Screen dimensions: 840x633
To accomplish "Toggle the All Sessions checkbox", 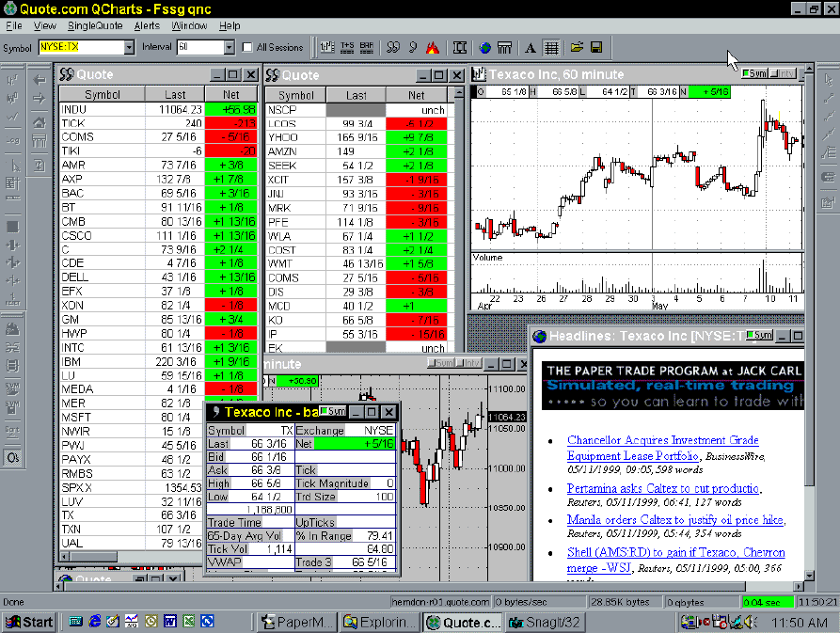I will 247,47.
